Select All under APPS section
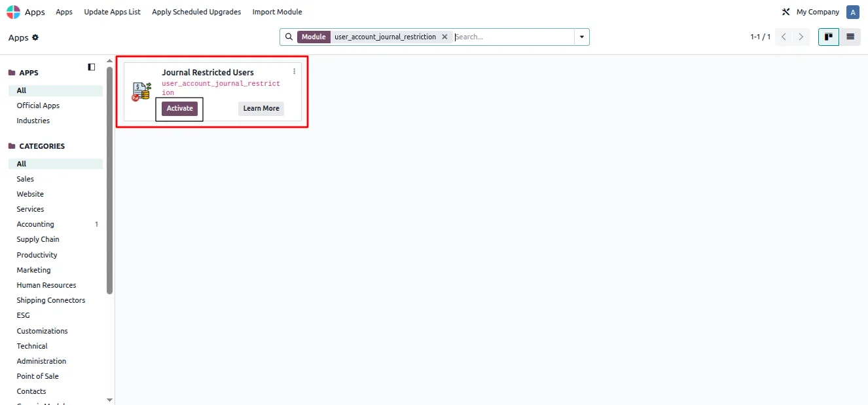The height and width of the screenshot is (405, 868). 55,90
